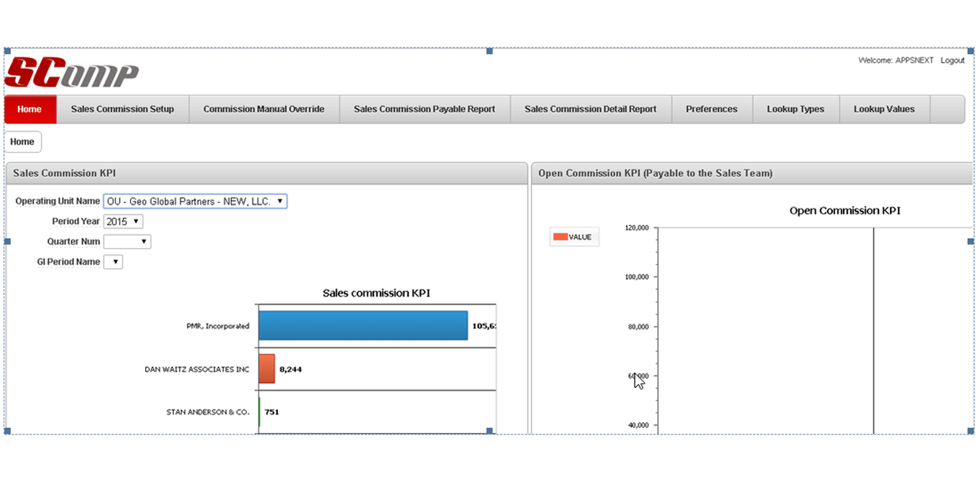The image size is (980, 490).
Task: Click the 40,000 axis label
Action: (638, 425)
